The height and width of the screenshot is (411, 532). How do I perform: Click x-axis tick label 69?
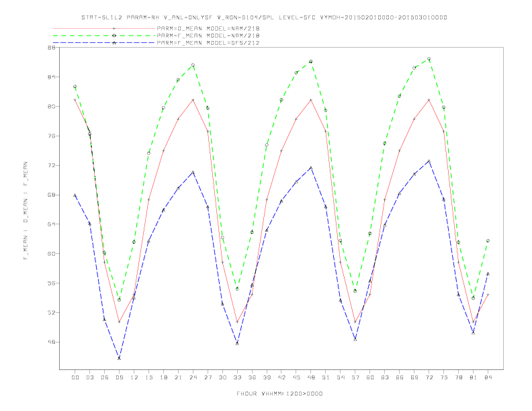[x=414, y=377]
